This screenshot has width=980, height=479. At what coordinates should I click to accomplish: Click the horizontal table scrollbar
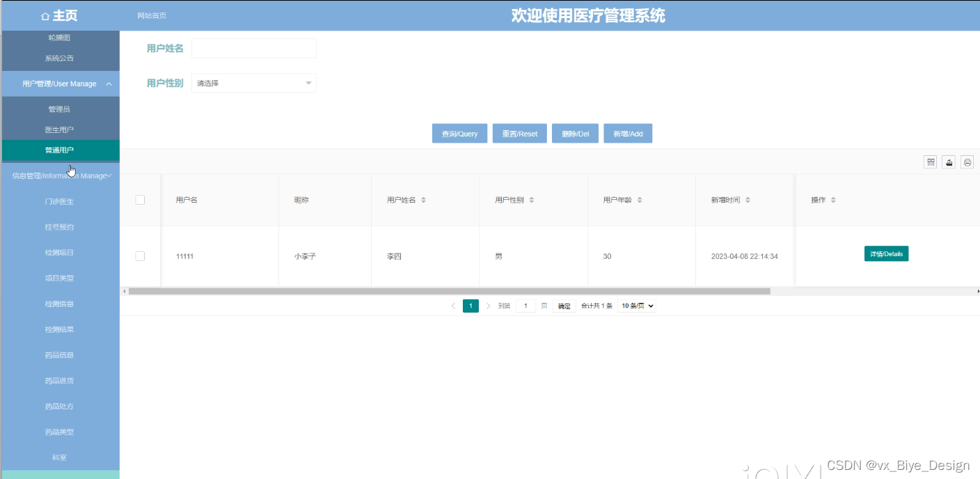tap(449, 291)
